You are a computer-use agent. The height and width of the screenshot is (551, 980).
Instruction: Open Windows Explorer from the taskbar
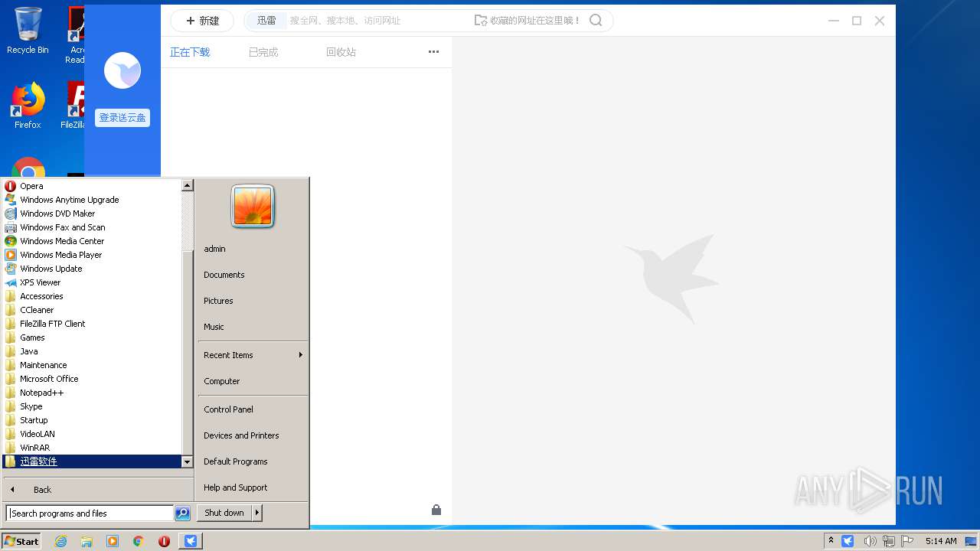tap(87, 541)
